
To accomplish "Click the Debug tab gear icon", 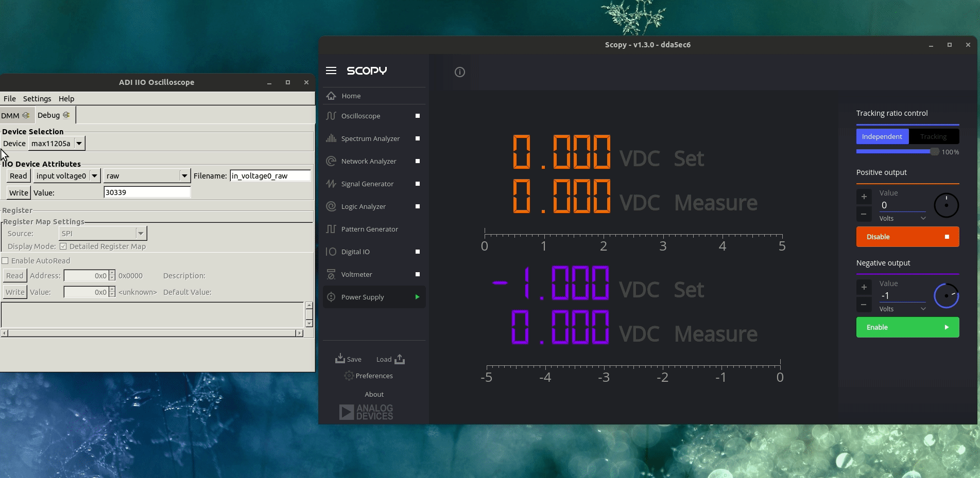I will tap(66, 115).
